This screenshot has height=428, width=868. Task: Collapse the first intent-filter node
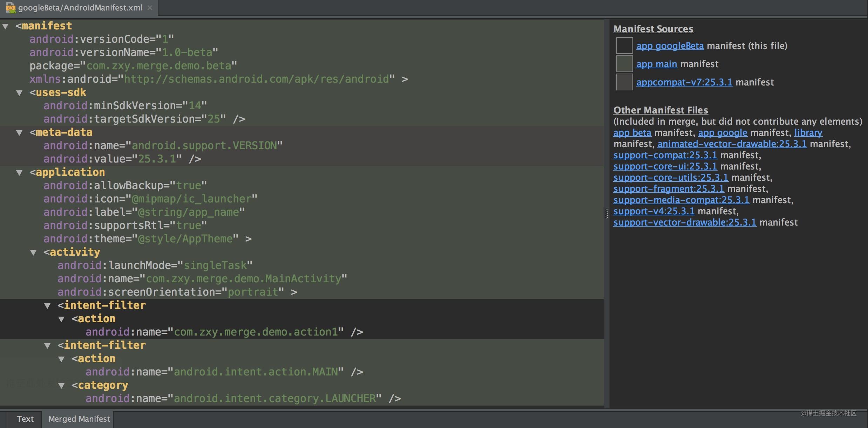[47, 306]
